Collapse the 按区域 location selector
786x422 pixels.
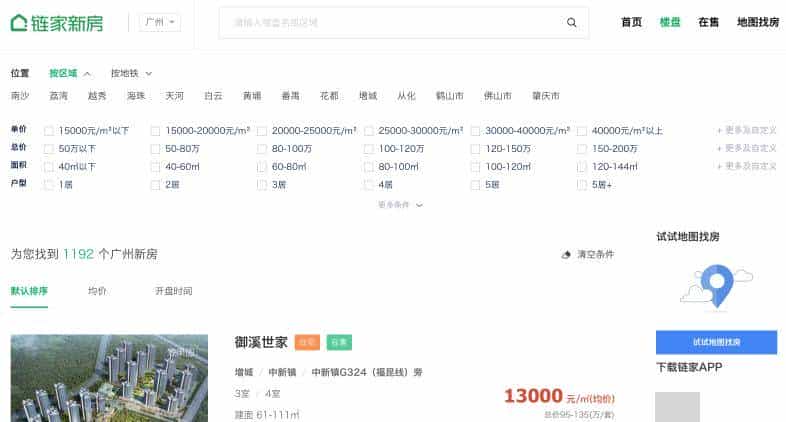[x=70, y=73]
